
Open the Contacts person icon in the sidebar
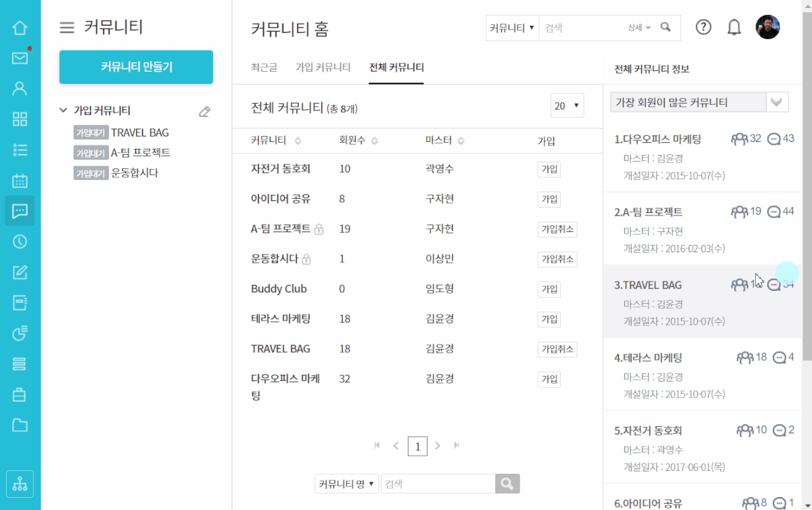tap(20, 89)
